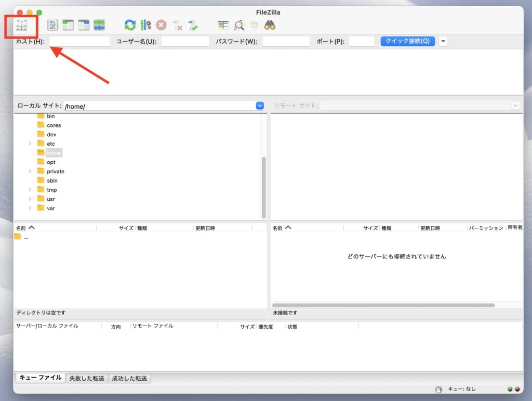Click remote パーミッション column header

click(486, 228)
